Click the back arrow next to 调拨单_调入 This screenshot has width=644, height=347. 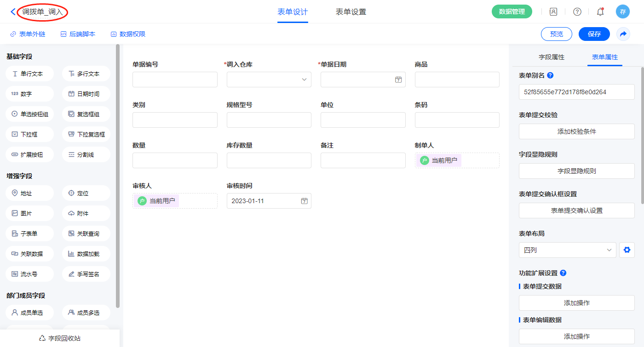click(x=13, y=12)
